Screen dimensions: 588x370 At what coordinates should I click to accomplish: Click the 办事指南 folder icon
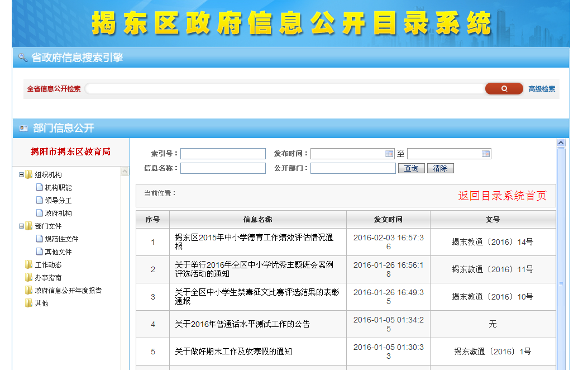(29, 277)
